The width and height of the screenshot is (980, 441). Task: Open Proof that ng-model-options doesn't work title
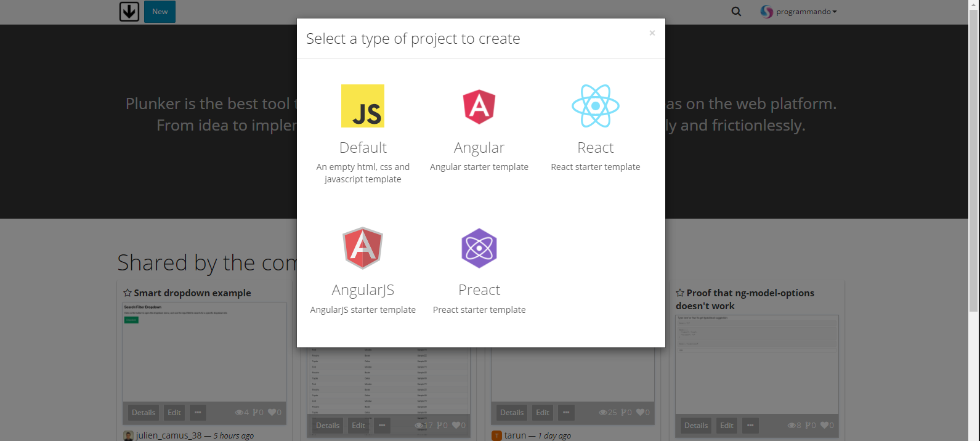point(745,299)
